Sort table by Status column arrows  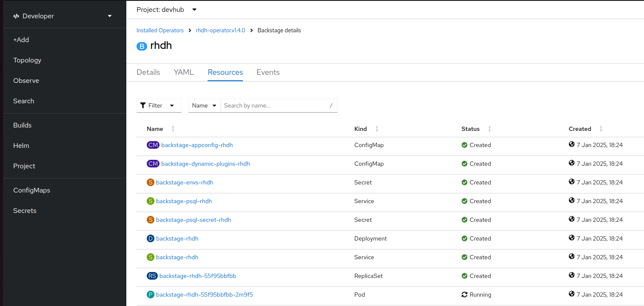pyautogui.click(x=490, y=129)
